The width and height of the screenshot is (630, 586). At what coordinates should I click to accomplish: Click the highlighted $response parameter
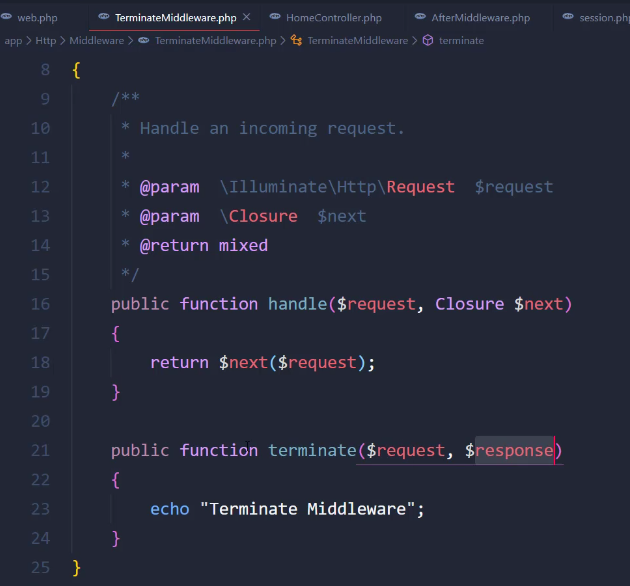(x=509, y=451)
